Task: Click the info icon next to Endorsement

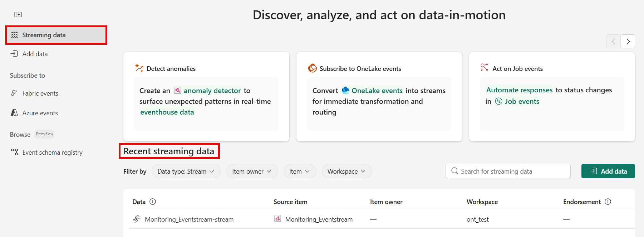Action: point(608,202)
